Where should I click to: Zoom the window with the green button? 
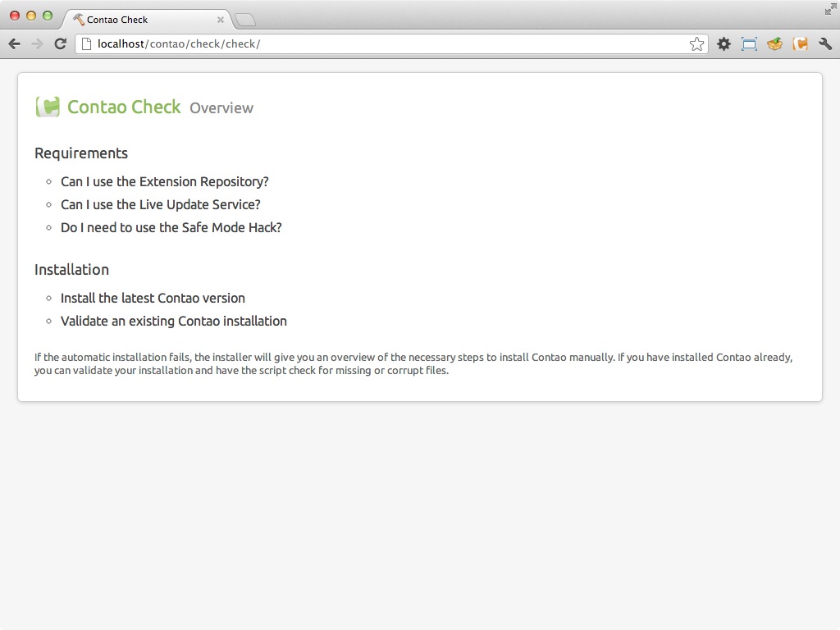(48, 16)
